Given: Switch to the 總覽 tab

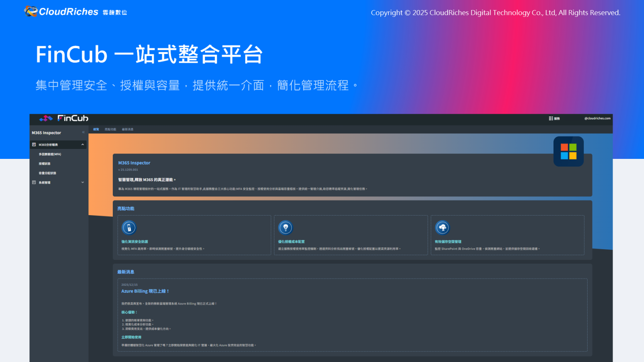Looking at the screenshot, I should pyautogui.click(x=96, y=130).
